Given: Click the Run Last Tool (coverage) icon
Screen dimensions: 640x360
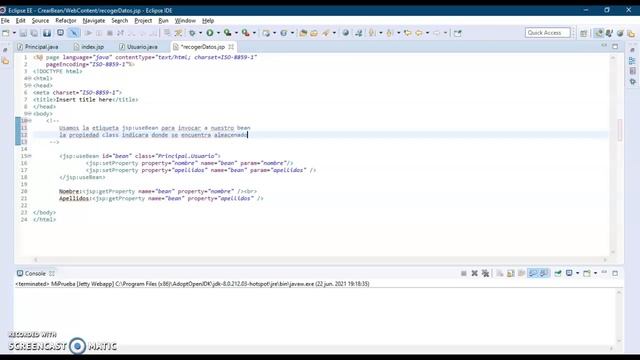Looking at the screenshot, I should (228, 33).
